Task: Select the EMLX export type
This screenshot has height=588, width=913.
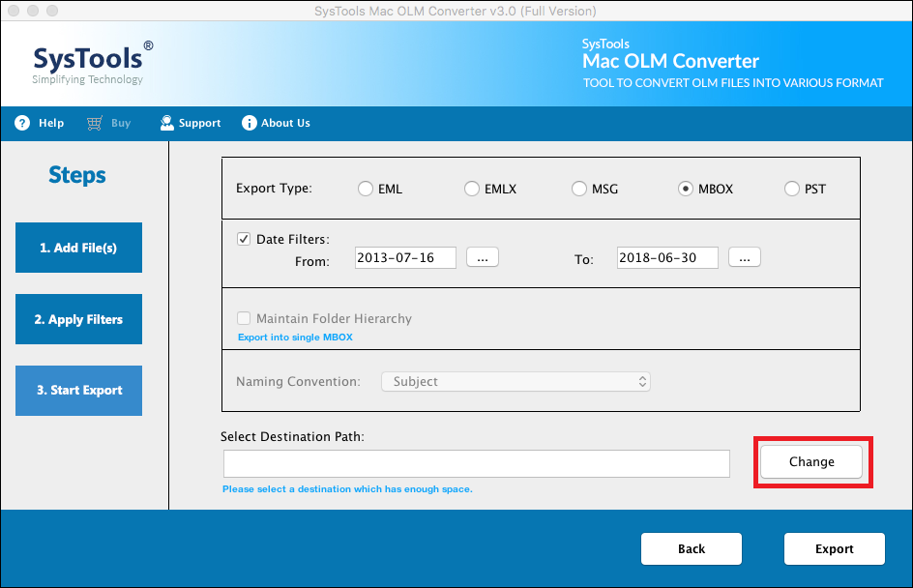Action: tap(472, 190)
